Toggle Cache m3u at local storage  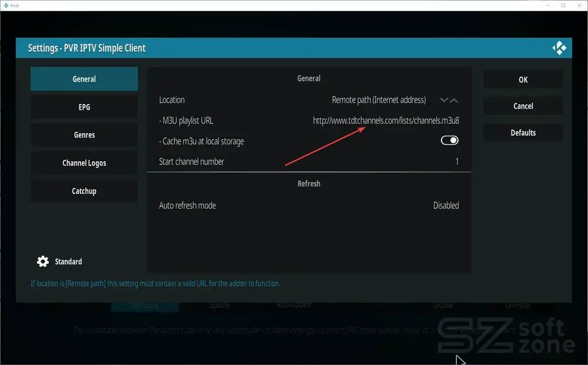tap(449, 141)
